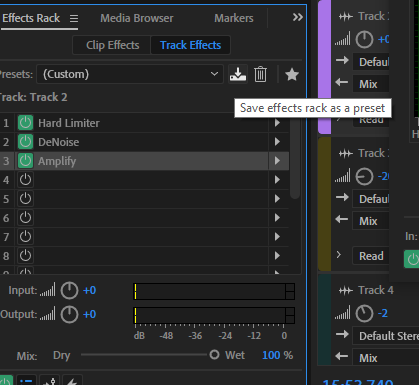This screenshot has width=419, height=385.
Task: Open the Hard Limiter slot arrow menu
Action: pyautogui.click(x=277, y=123)
